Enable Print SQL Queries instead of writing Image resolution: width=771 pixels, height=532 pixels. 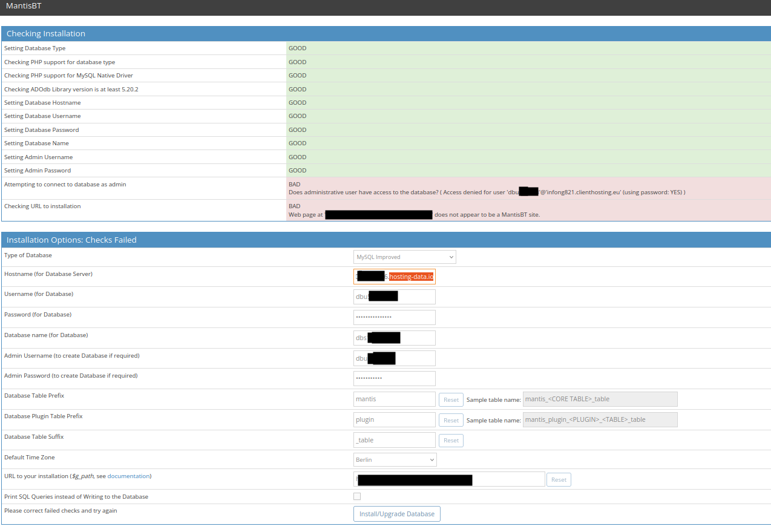point(356,496)
